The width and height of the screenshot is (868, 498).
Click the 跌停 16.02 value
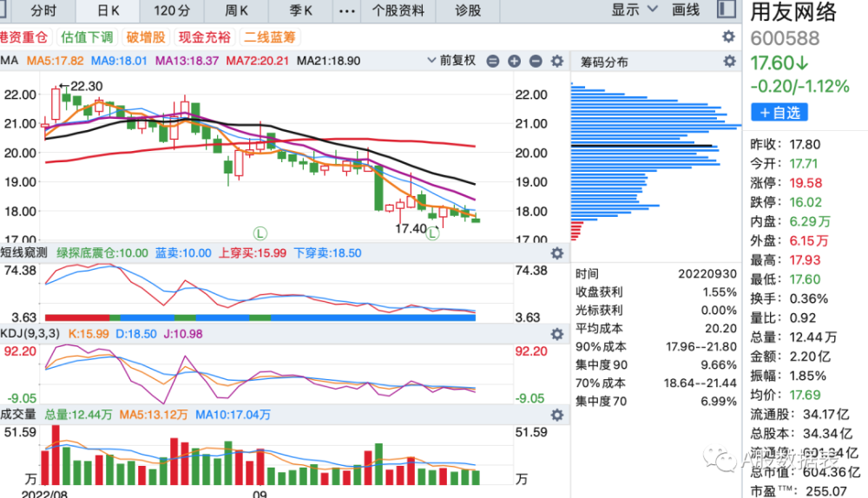click(x=806, y=202)
